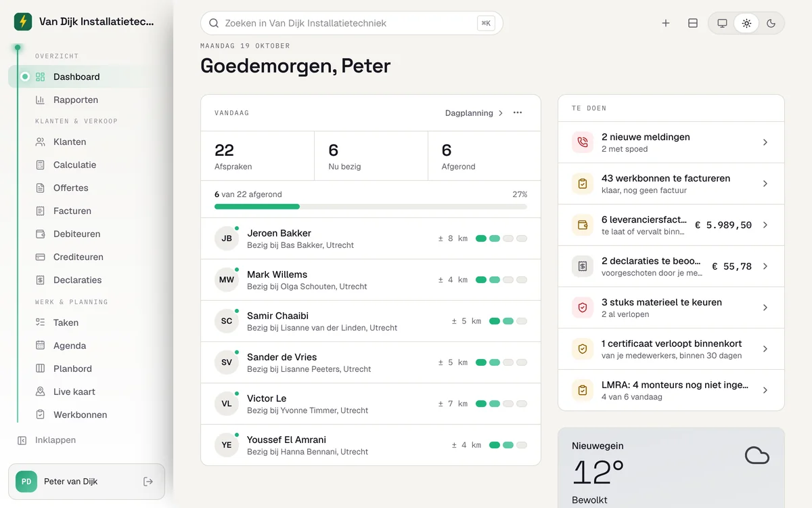Click the PD user avatar

[26, 482]
